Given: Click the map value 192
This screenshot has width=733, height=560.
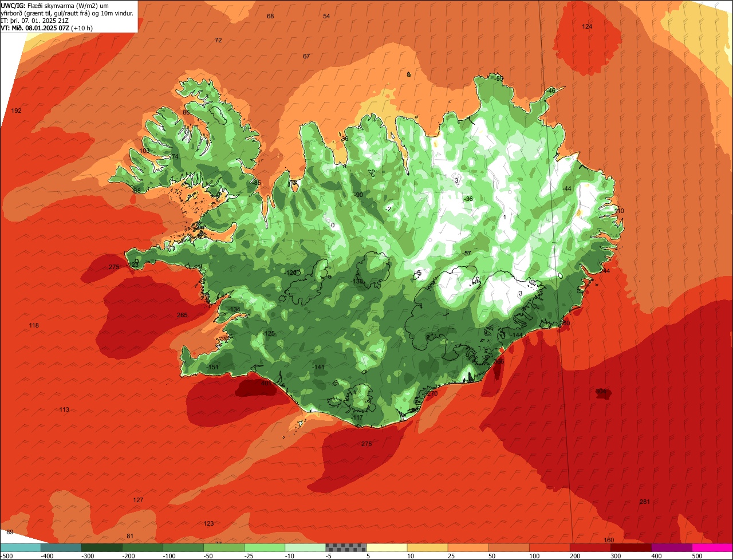Looking at the screenshot, I should point(17,111).
